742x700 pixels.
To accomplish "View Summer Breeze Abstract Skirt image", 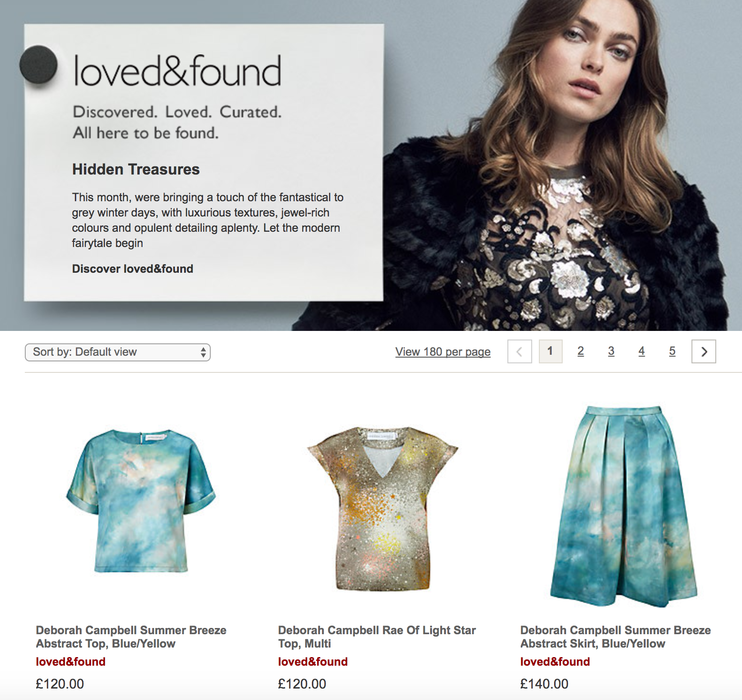I will (x=624, y=506).
